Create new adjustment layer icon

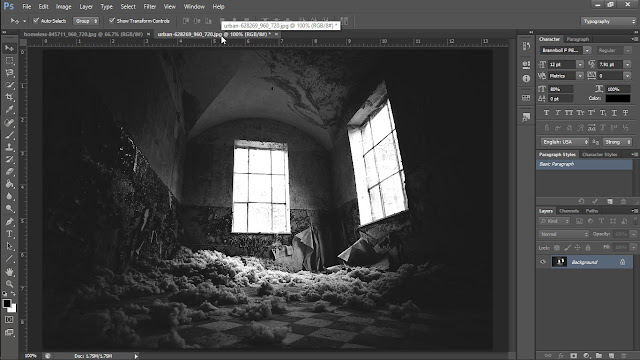[587, 356]
